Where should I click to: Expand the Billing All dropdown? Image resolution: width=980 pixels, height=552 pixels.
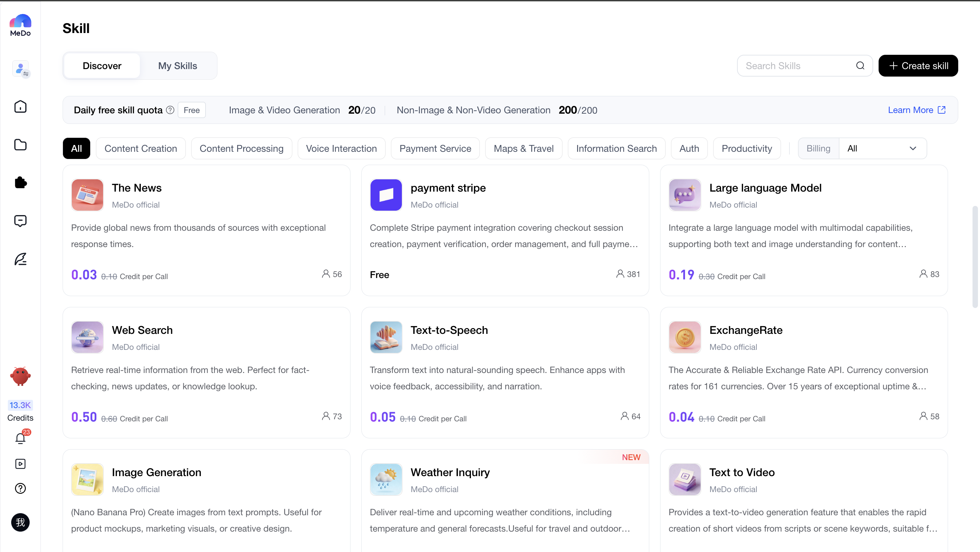click(x=882, y=148)
